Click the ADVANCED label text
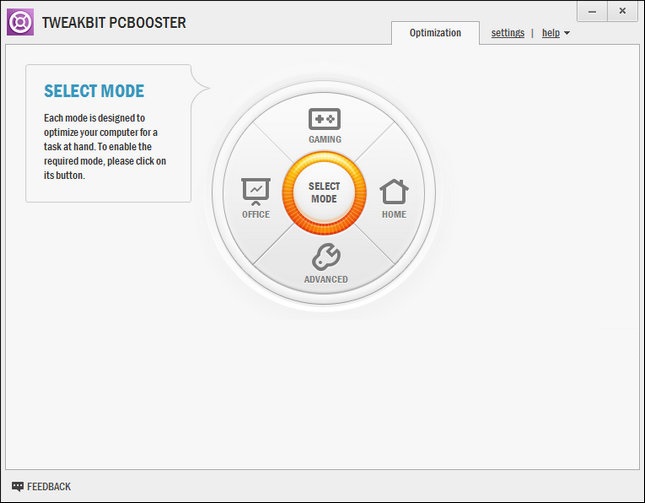Viewport: 645px width, 503px height. [x=326, y=279]
